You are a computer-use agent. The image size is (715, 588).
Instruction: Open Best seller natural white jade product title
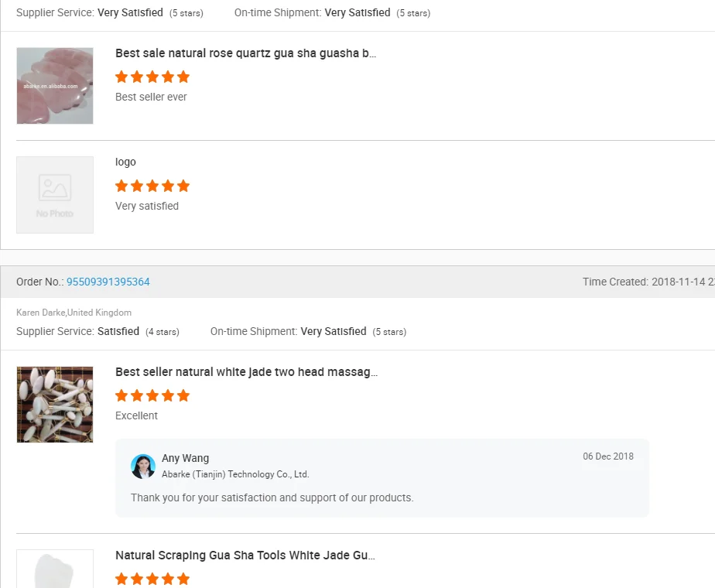click(247, 372)
